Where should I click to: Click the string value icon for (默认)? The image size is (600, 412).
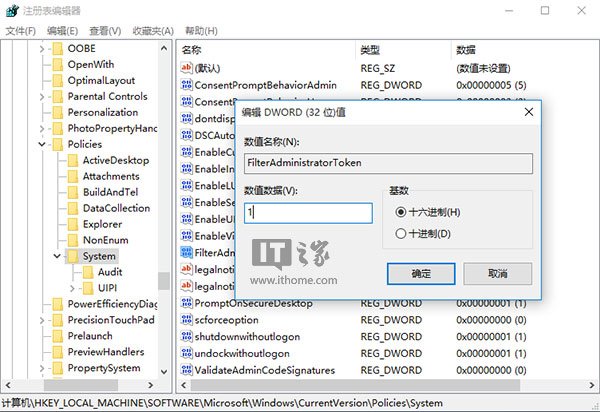point(186,67)
